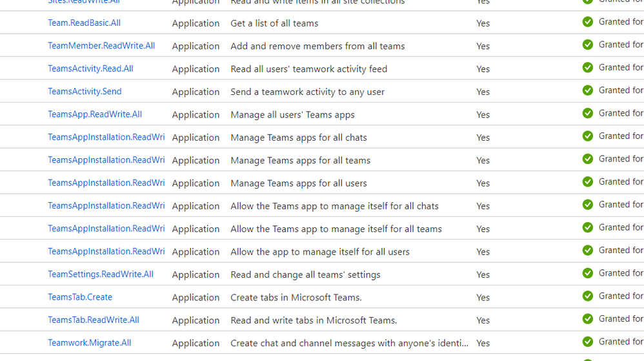
Task: Open the TeamsTab.ReadWrite.All permission link
Action: (x=94, y=320)
